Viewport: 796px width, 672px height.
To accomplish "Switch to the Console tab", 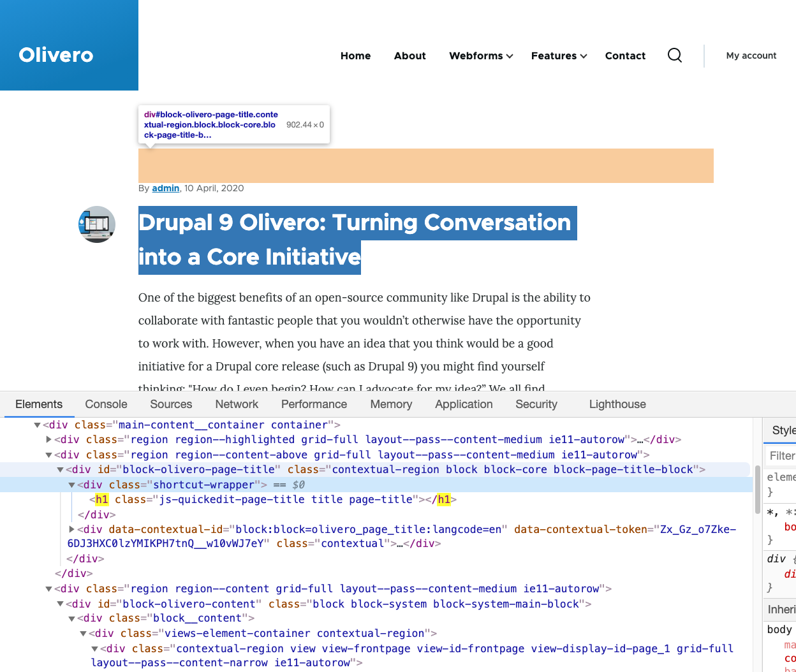I will pos(105,404).
